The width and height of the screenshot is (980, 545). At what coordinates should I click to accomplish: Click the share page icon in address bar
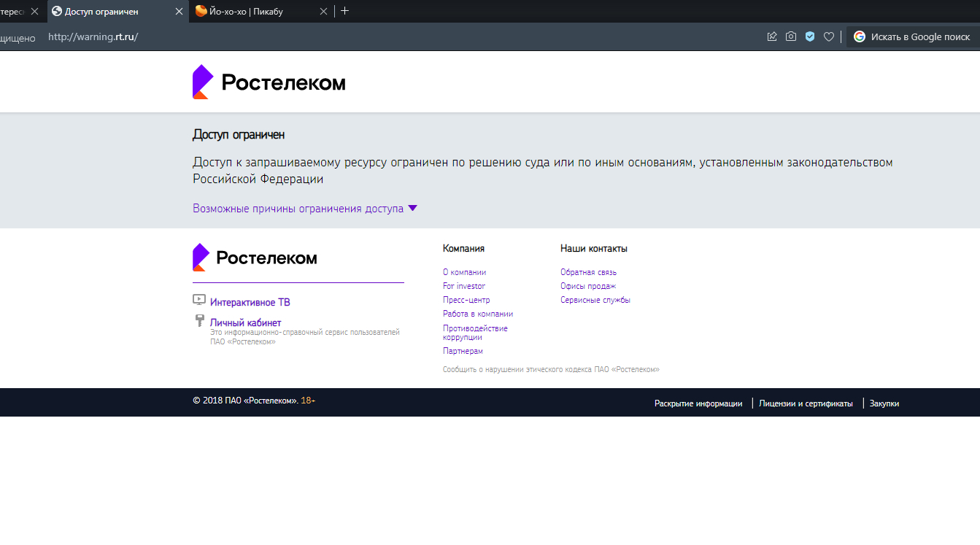pyautogui.click(x=772, y=36)
